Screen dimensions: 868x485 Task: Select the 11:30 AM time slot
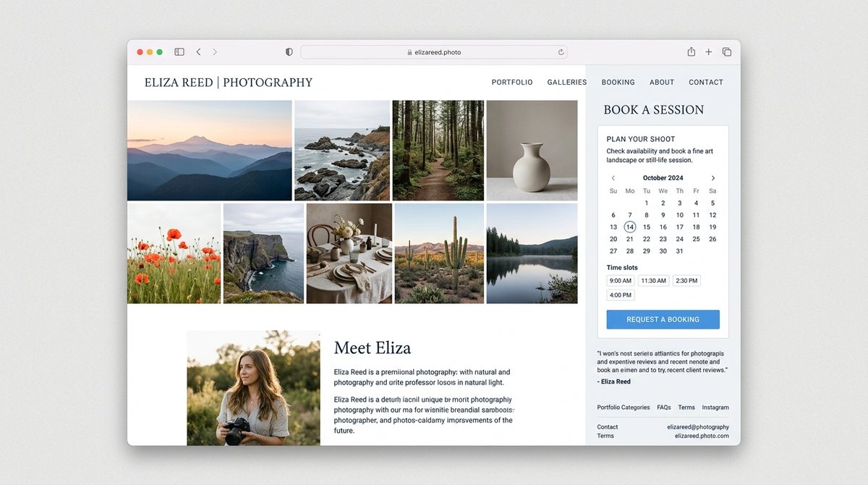[654, 281]
